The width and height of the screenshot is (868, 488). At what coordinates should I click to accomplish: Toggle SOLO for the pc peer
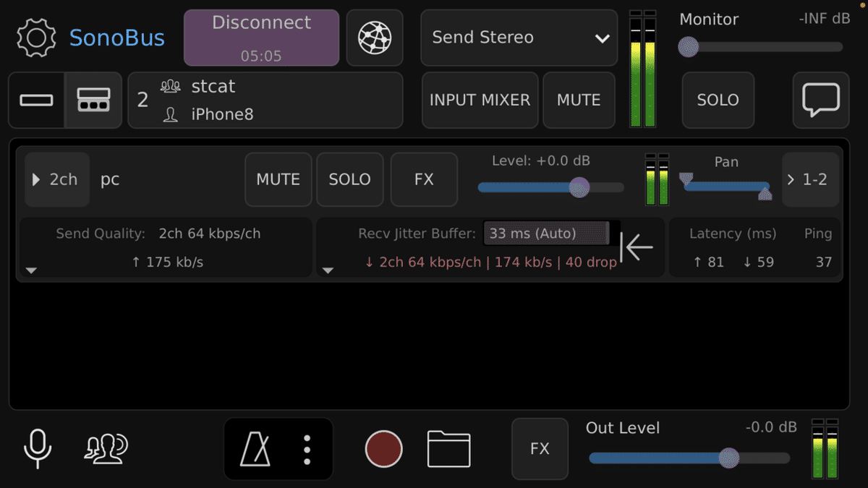coord(349,179)
